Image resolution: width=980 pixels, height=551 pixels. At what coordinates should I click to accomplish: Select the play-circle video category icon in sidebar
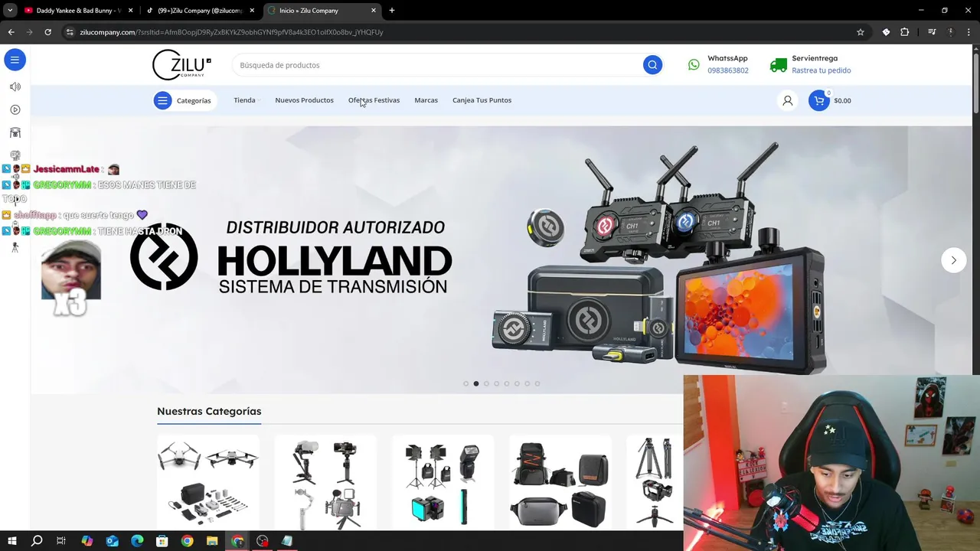click(x=15, y=109)
